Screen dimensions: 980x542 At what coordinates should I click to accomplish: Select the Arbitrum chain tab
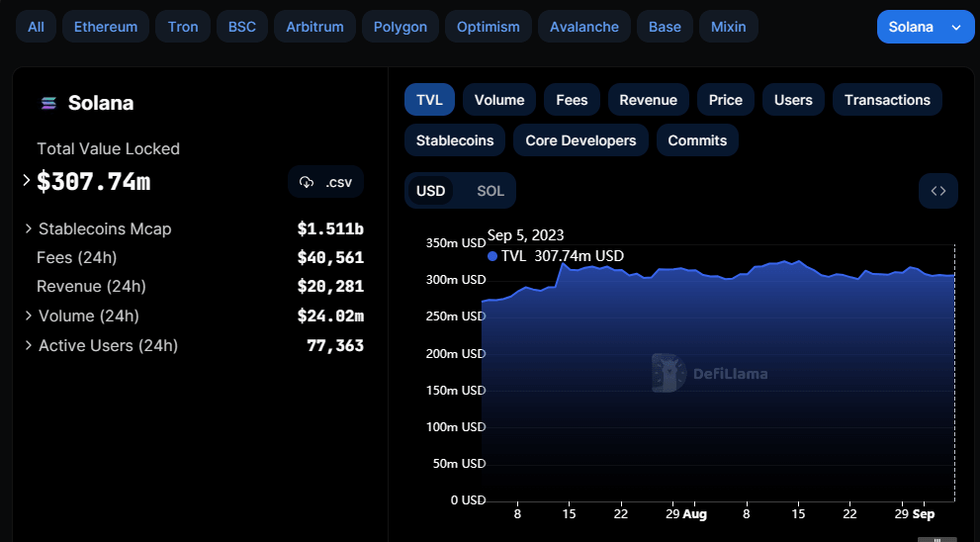[314, 27]
